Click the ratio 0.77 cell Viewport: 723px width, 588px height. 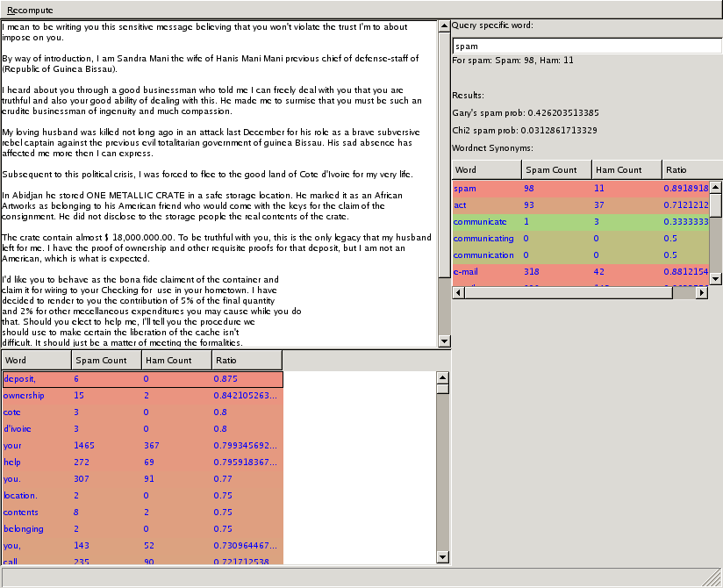223,478
